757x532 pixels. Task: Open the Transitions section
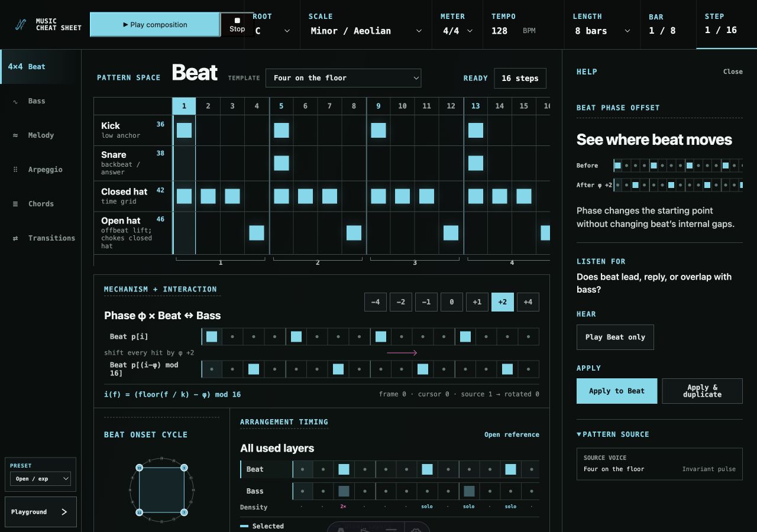point(41,238)
